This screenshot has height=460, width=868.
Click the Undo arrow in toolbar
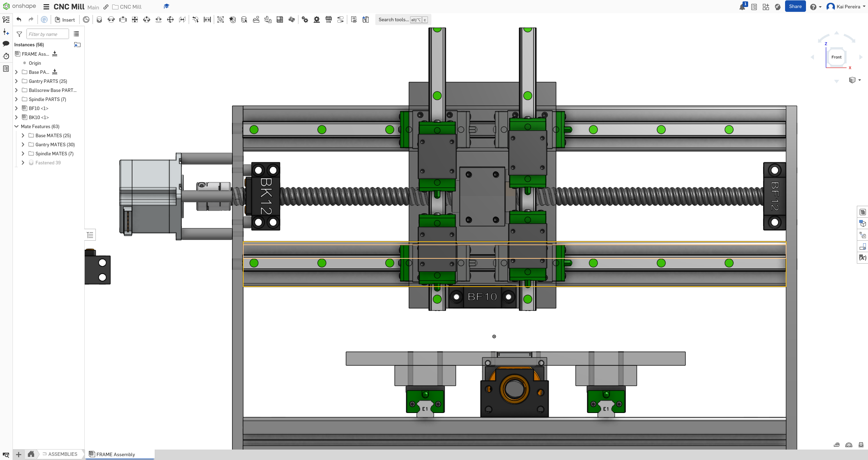click(19, 20)
